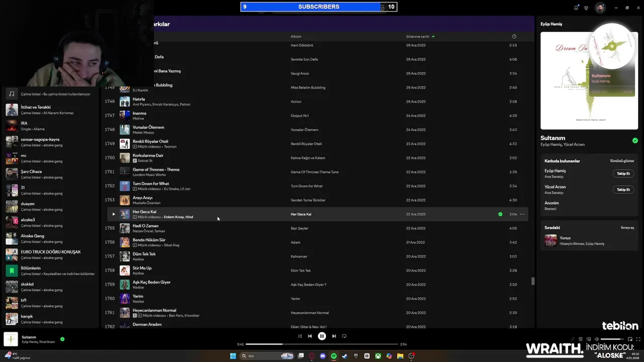Open the EURO TRUCK DOĞRU KONUŞAK playlist
Image resolution: width=644 pixels, height=362 pixels.
tap(50, 254)
